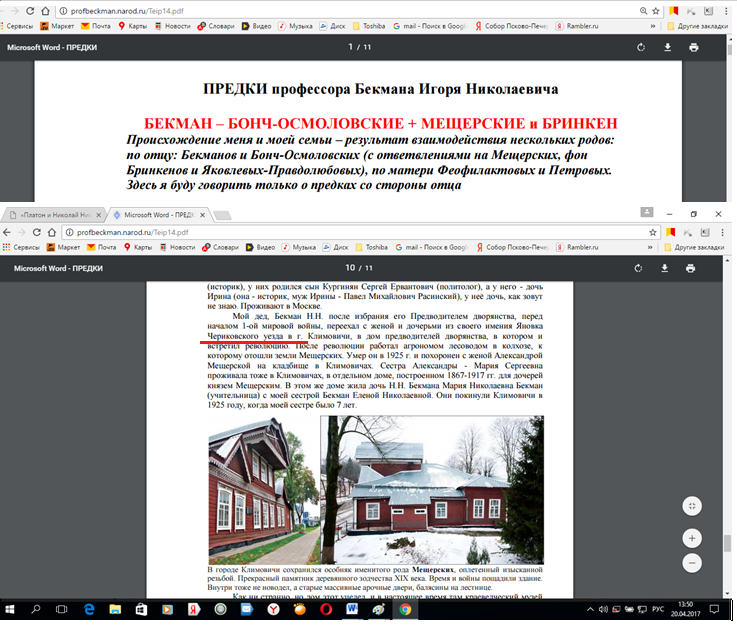
Task: Click home icon in the upper window
Action: pyautogui.click(x=45, y=11)
